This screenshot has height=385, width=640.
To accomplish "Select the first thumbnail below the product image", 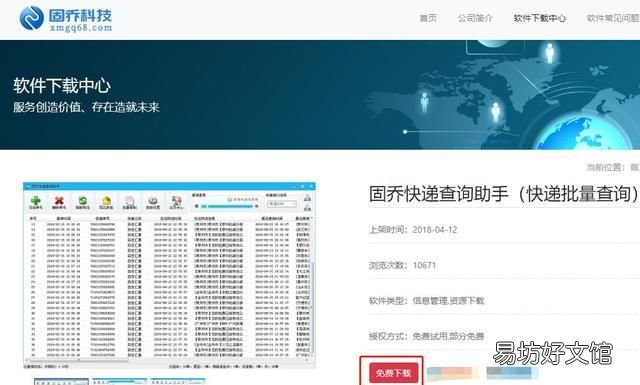I will point(61,382).
